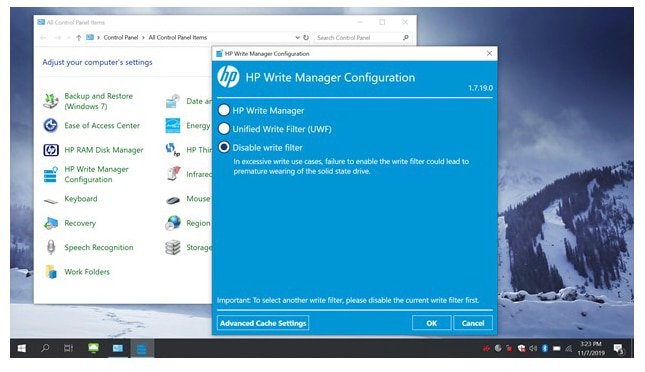Click the Windows Security shield tray icon

[521, 349]
